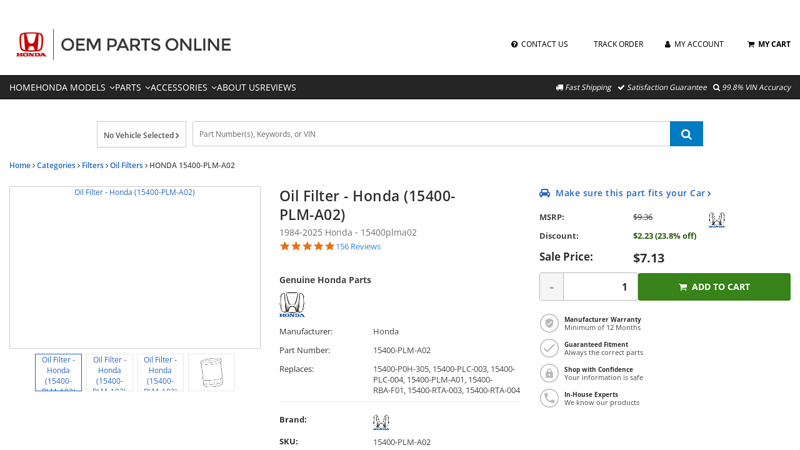Screen dimensions: 800x450
Task: Decrease quantity with the minus button
Action: (551, 287)
